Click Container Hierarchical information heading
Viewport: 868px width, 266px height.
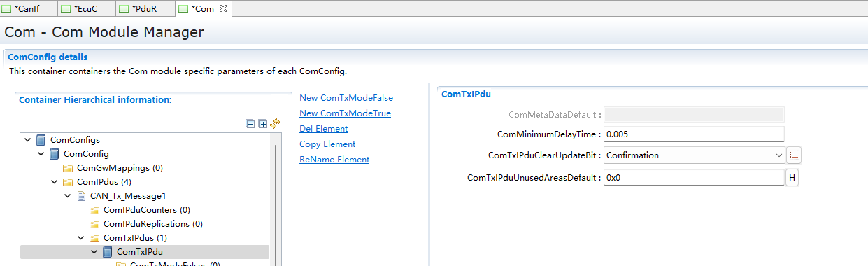tap(95, 100)
